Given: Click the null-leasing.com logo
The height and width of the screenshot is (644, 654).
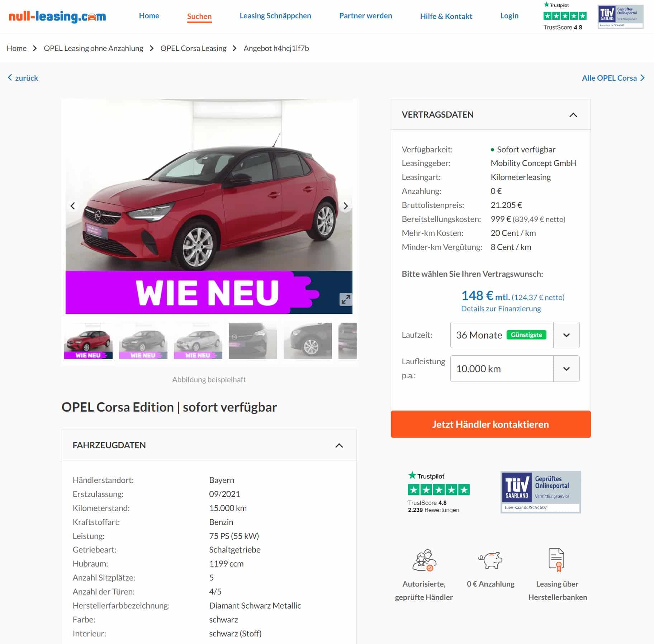Looking at the screenshot, I should tap(57, 16).
